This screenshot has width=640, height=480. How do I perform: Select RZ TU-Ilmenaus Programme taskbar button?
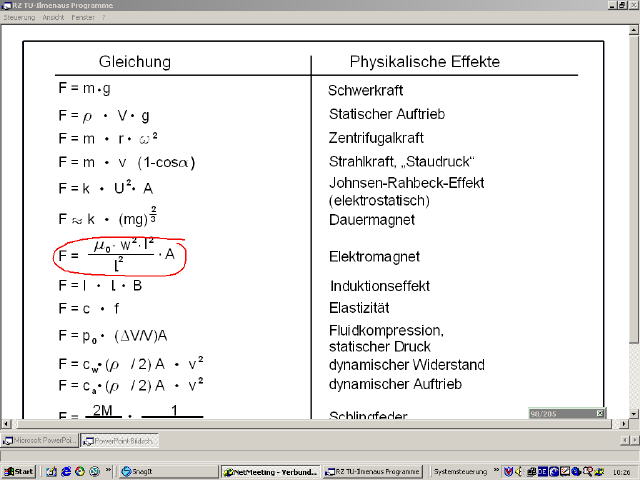coord(375,470)
